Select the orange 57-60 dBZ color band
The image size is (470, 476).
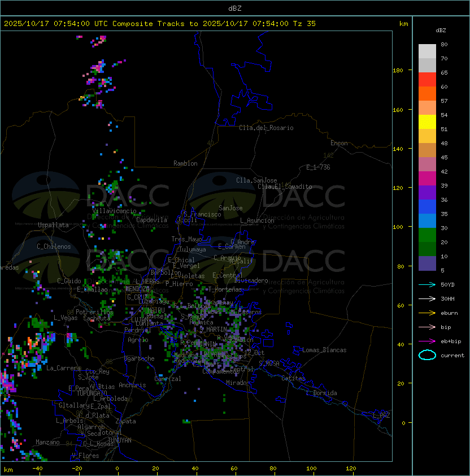[x=427, y=94]
